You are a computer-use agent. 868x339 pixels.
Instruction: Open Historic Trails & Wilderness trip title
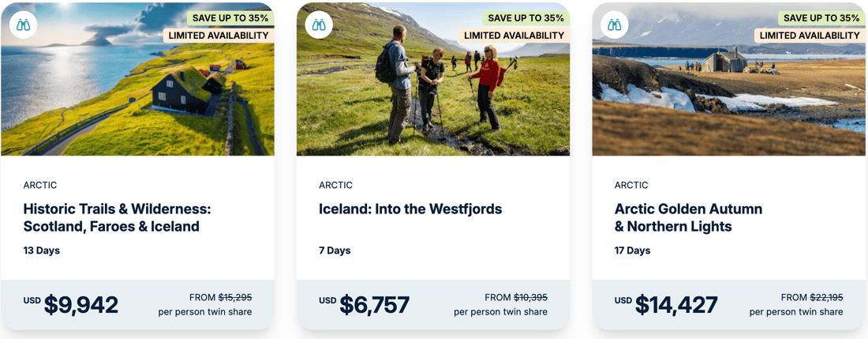point(117,218)
